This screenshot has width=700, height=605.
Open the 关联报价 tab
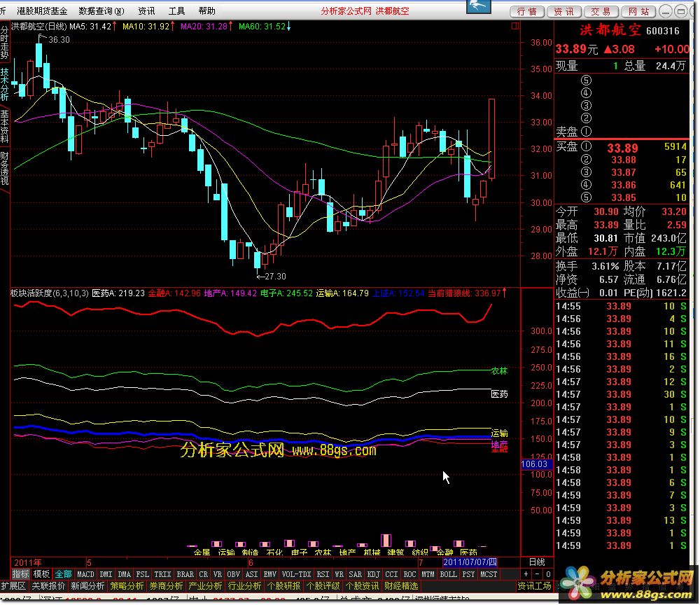tap(49, 586)
